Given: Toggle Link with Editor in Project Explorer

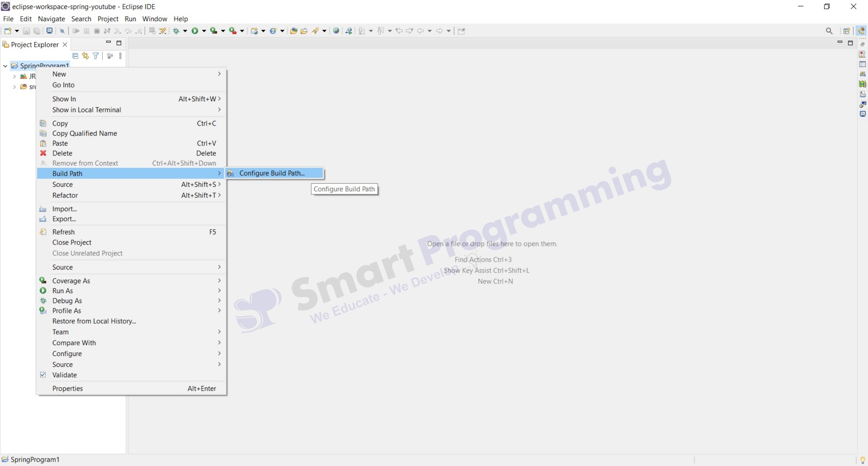Looking at the screenshot, I should pyautogui.click(x=86, y=56).
